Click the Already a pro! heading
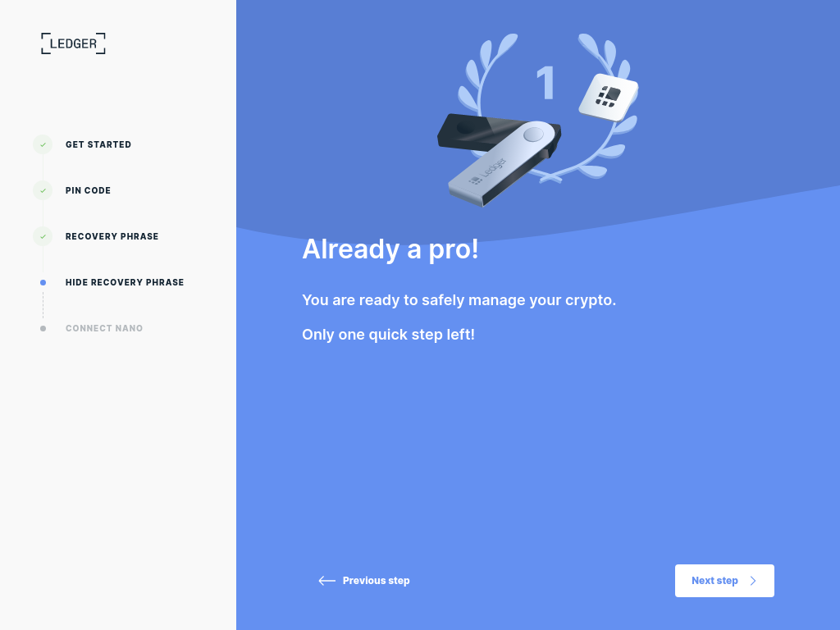This screenshot has height=630, width=840. (x=390, y=249)
